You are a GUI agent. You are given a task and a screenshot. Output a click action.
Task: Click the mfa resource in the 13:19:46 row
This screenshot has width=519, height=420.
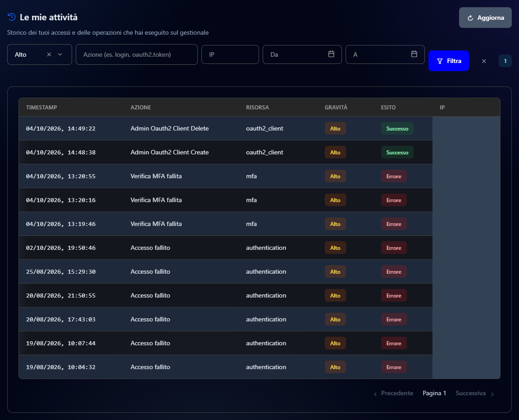[251, 224]
